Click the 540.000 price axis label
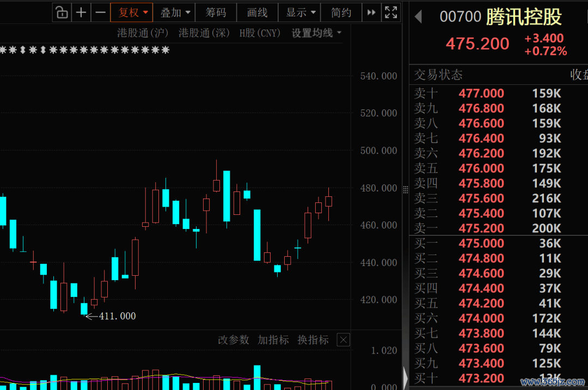Screen dimensions: 588x390 pos(378,76)
